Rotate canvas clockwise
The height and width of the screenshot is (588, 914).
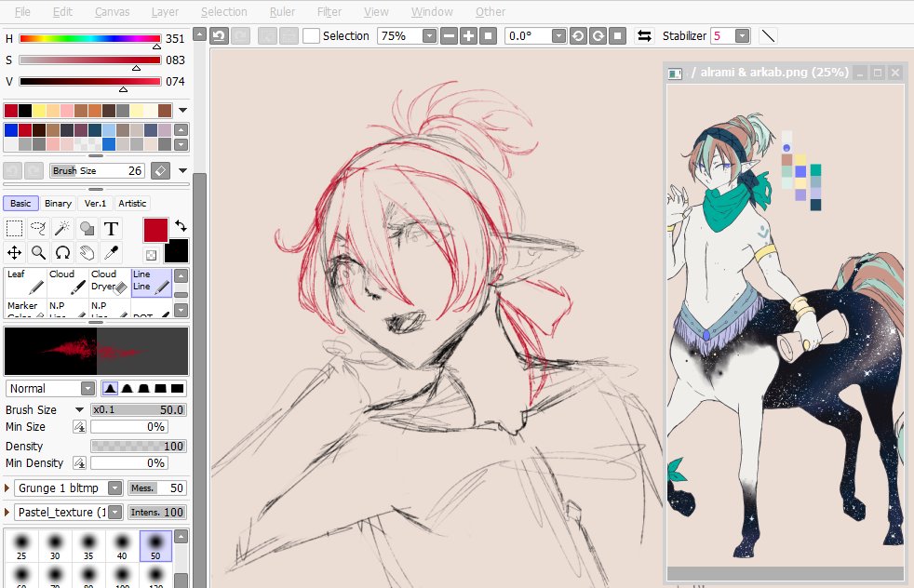click(x=598, y=36)
